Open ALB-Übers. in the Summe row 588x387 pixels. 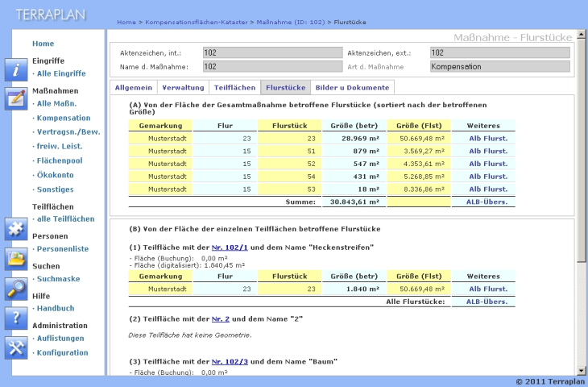tap(487, 202)
